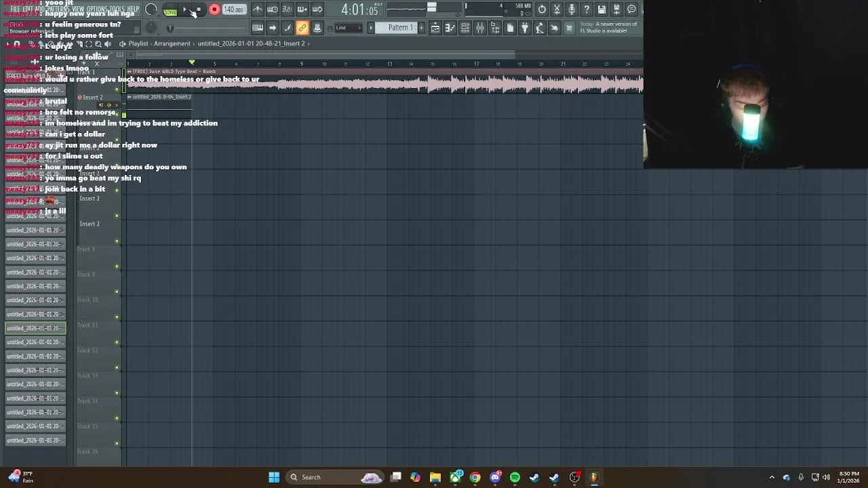Click the Playlist - Arrangement breadcrumb
This screenshot has width=868, height=488.
tap(159, 43)
